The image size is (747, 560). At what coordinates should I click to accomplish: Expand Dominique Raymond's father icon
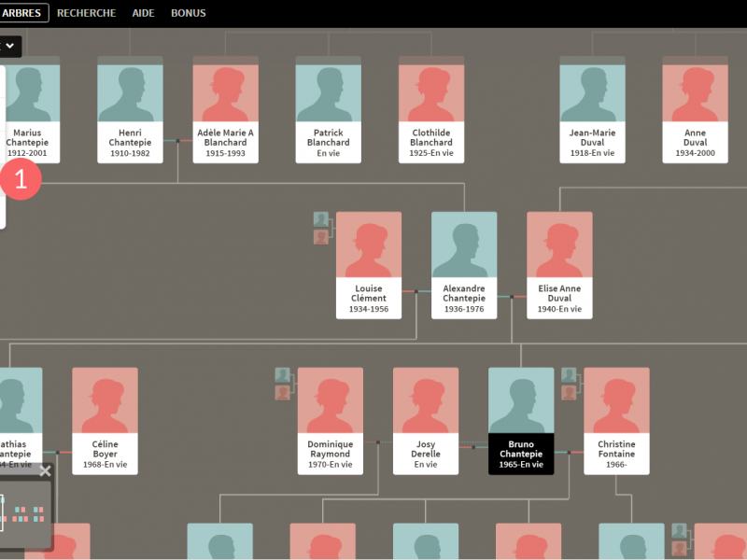pos(283,375)
